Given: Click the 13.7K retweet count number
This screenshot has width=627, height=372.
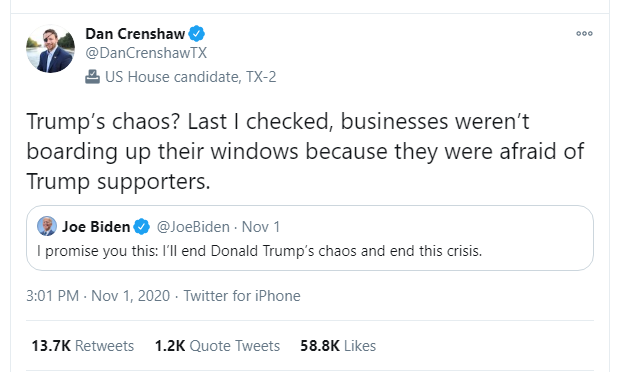Looking at the screenshot, I should 51,346.
